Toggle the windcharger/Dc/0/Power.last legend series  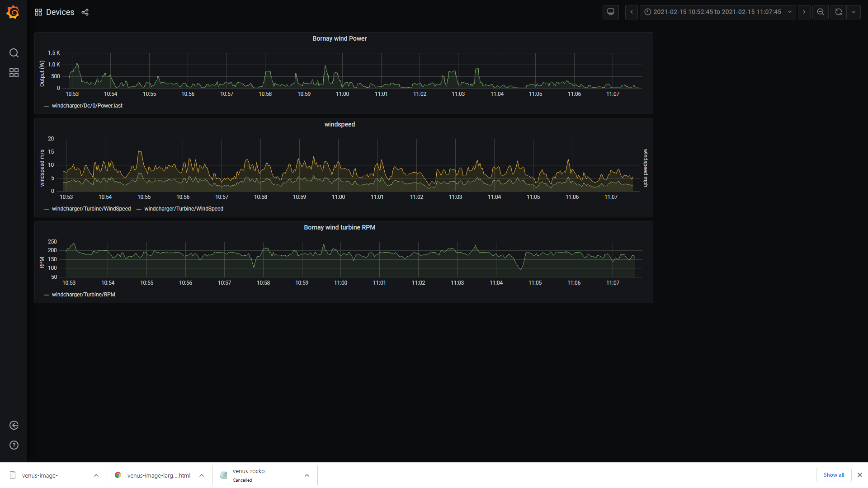pos(87,106)
